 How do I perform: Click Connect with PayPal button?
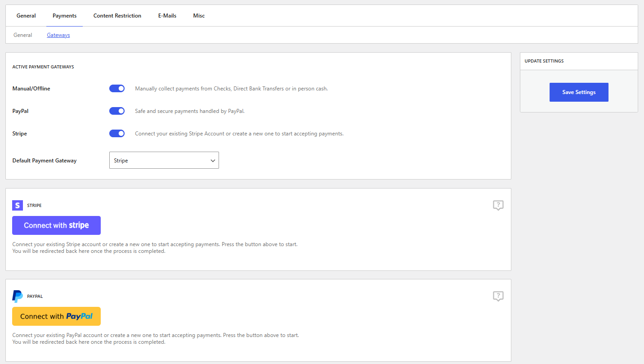click(x=56, y=316)
